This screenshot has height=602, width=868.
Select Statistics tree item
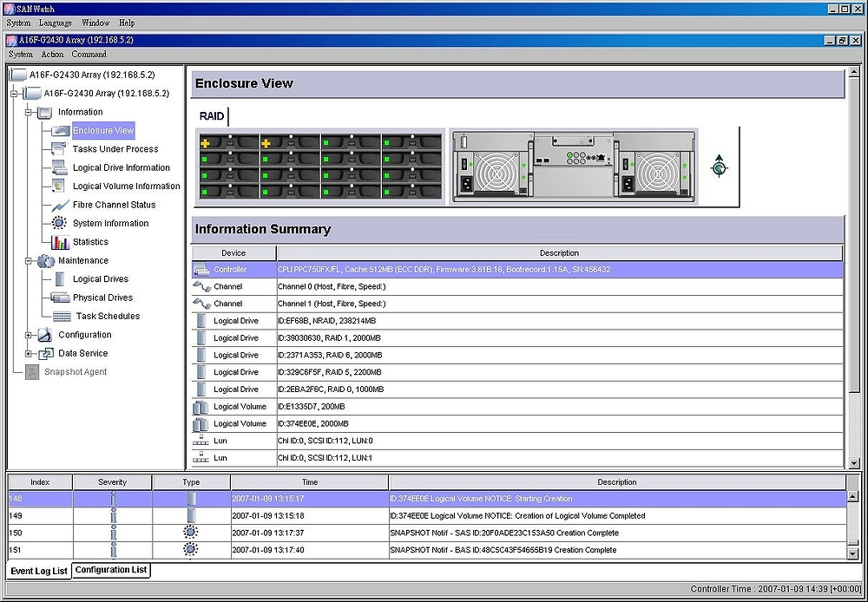coord(91,242)
